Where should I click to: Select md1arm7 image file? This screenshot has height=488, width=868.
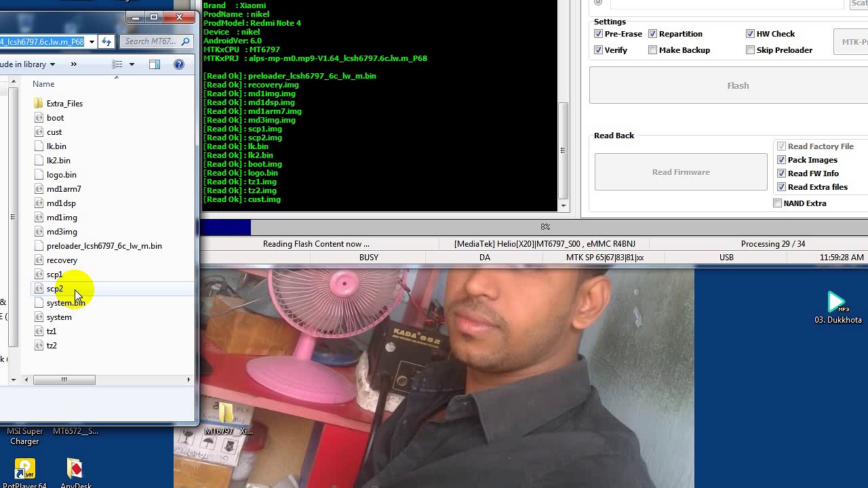coord(64,189)
